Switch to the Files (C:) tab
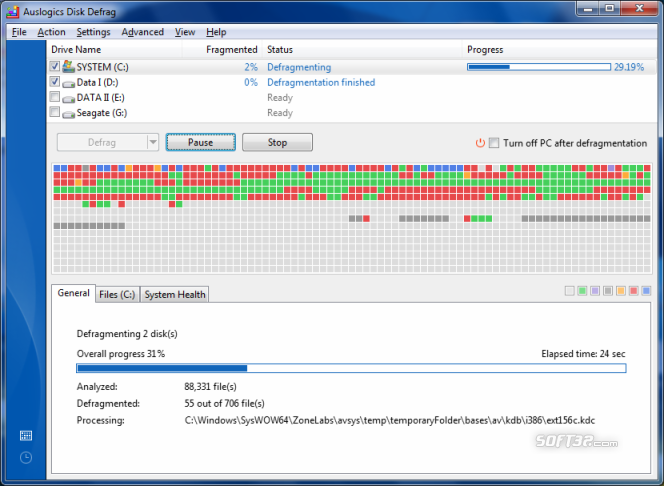 coord(117,295)
